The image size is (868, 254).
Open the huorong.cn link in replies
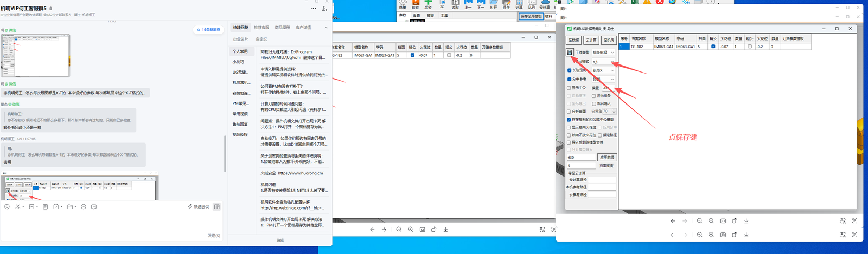(x=301, y=173)
